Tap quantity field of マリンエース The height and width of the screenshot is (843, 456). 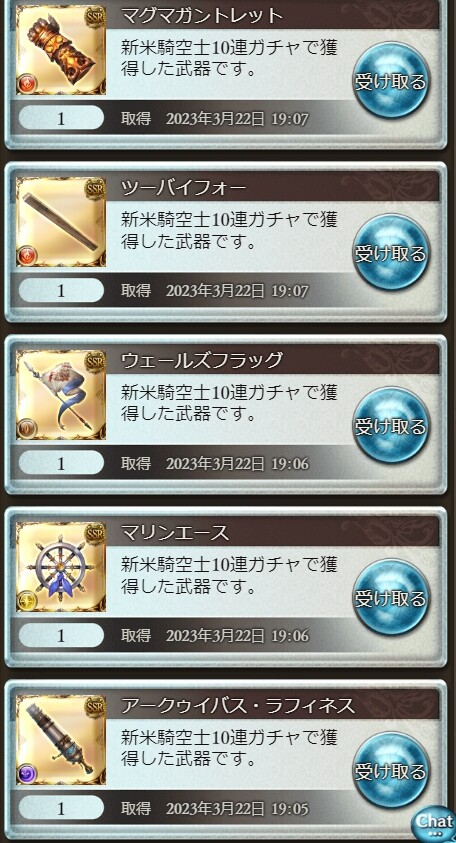61,635
